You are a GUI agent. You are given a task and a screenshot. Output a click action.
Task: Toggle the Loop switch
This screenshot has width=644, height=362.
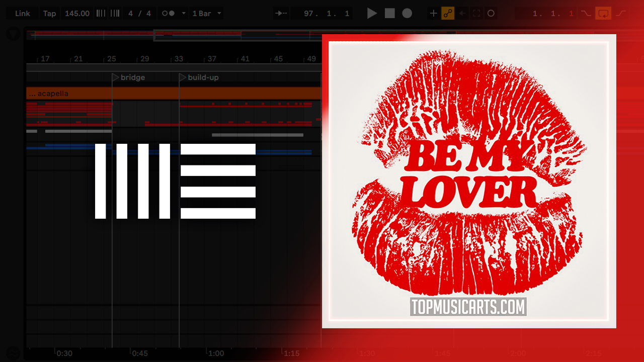(603, 14)
